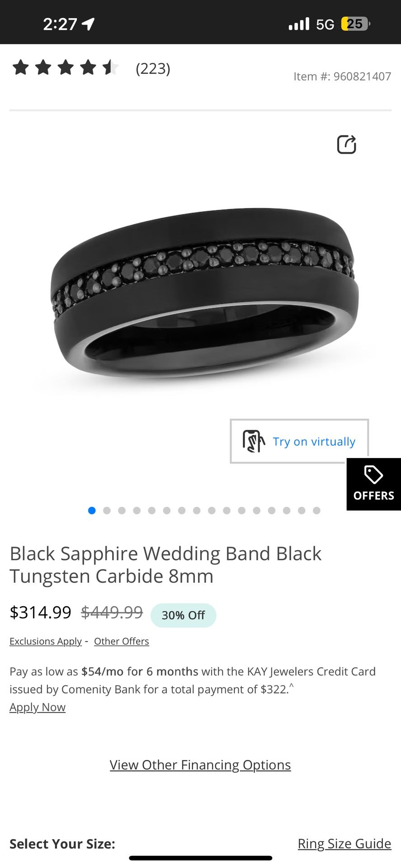This screenshot has width=401, height=868.
Task: Tap the location arrow in status bar
Action: 88,24
